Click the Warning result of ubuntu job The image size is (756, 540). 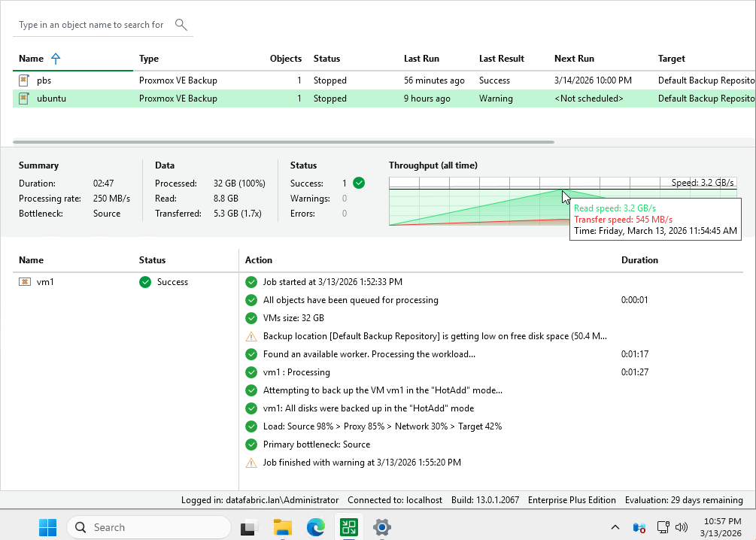click(496, 99)
